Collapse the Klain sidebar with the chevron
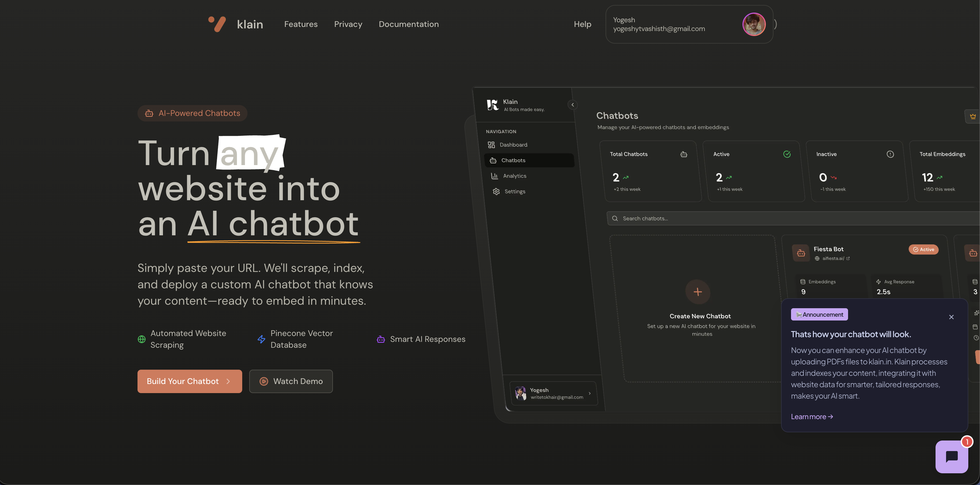 572,105
